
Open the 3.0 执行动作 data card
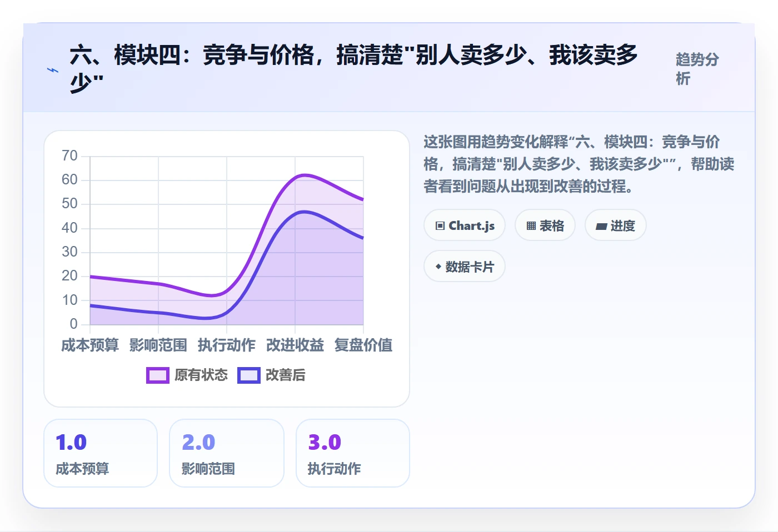pos(353,453)
